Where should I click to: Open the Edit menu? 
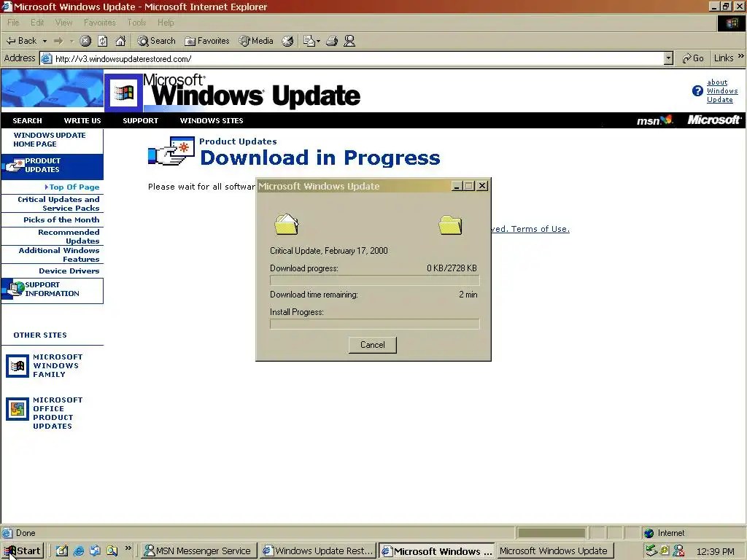coord(37,23)
